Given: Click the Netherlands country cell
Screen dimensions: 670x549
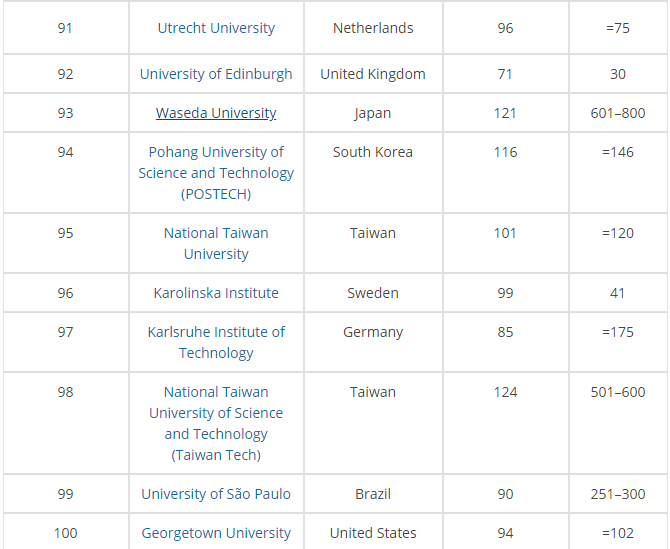Looking at the screenshot, I should pos(373,28).
